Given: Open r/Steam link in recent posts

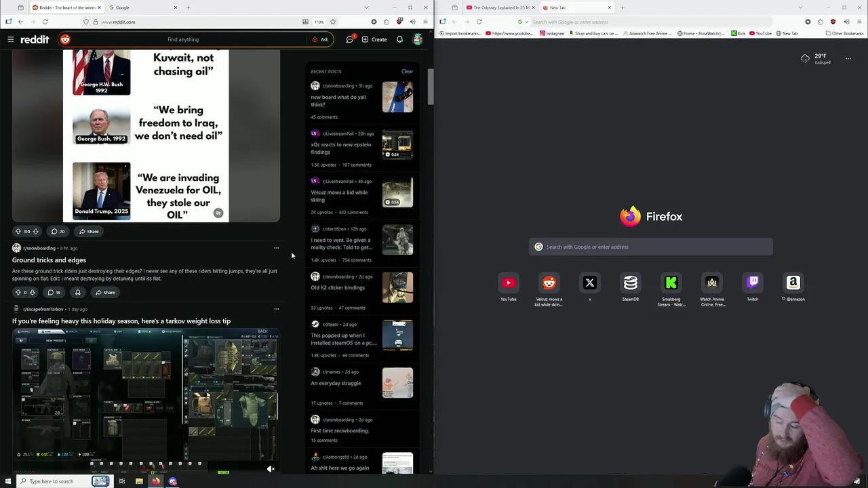Looking at the screenshot, I should coord(330,324).
